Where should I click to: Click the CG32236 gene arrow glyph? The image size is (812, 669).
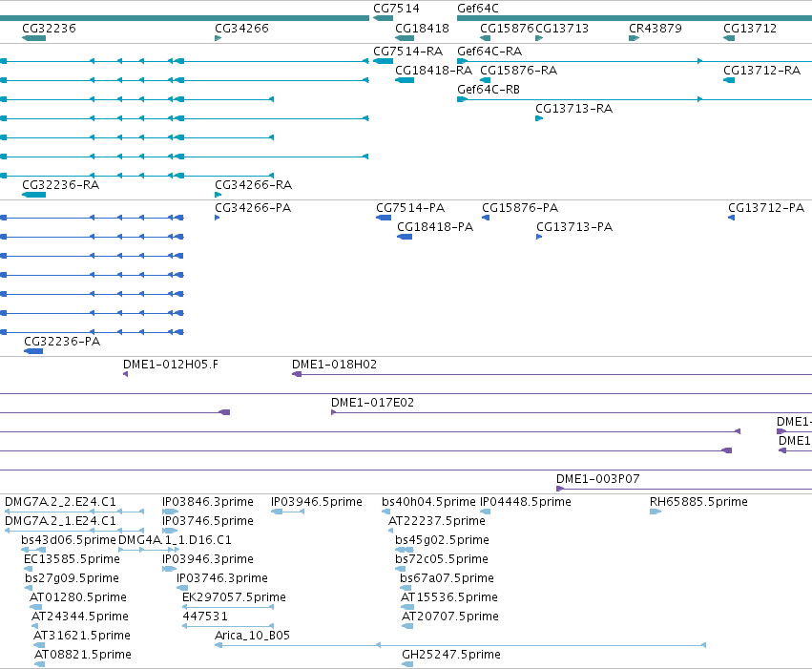(34, 38)
